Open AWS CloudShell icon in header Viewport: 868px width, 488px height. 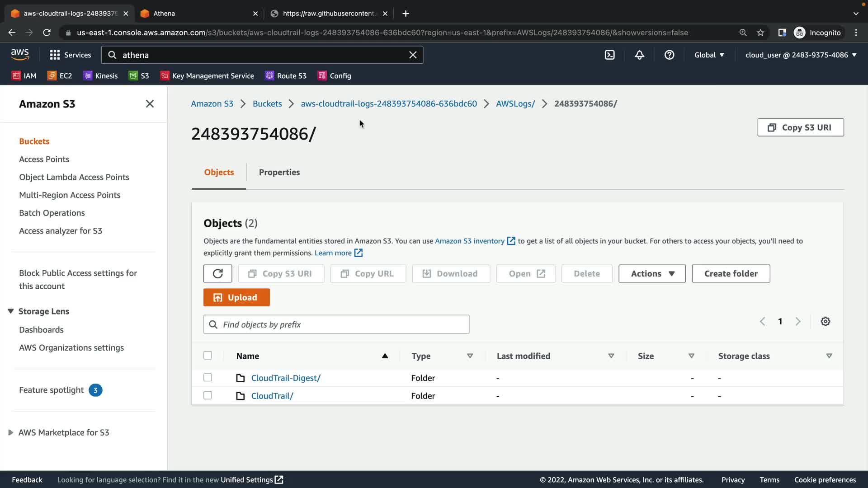(609, 55)
